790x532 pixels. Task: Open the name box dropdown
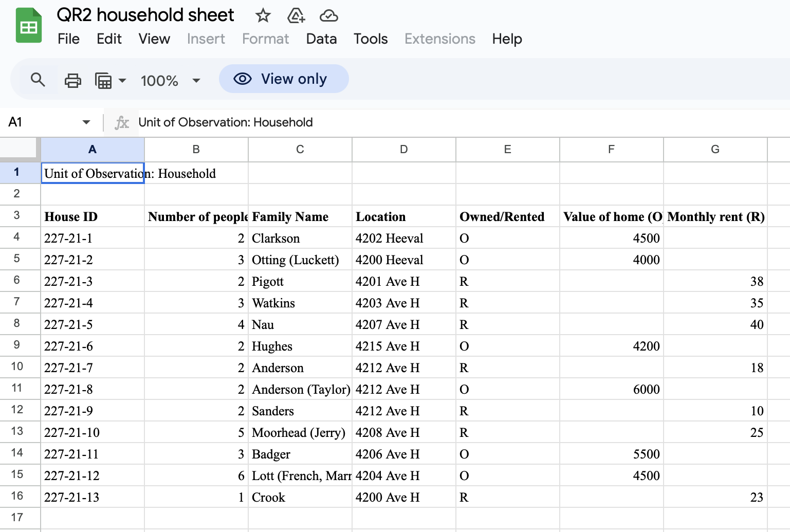[86, 122]
